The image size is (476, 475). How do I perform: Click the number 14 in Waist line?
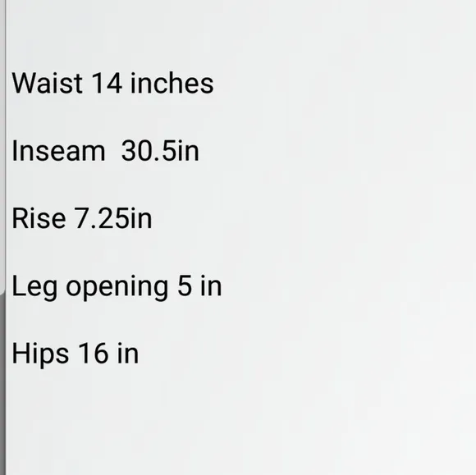[x=107, y=83]
